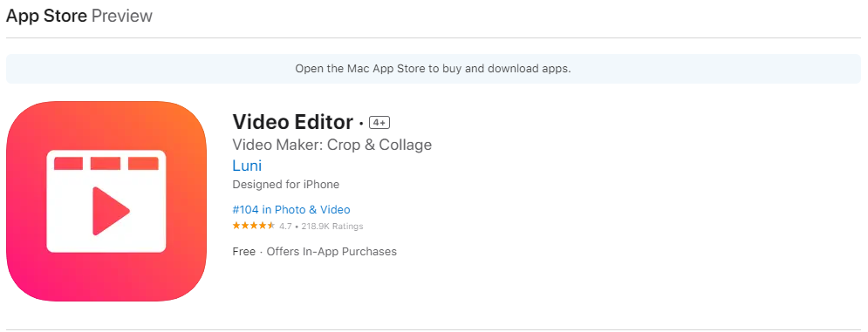Click the right film-strip segment in icon

[x=143, y=163]
